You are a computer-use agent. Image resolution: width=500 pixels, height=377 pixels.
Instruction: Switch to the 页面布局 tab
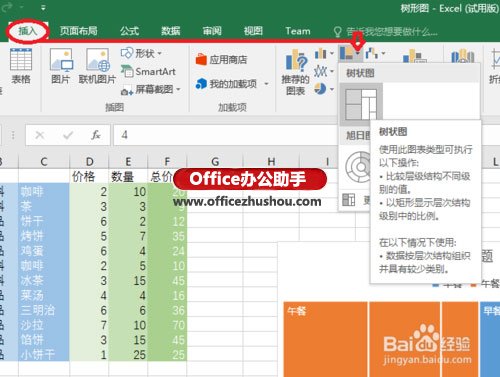79,31
